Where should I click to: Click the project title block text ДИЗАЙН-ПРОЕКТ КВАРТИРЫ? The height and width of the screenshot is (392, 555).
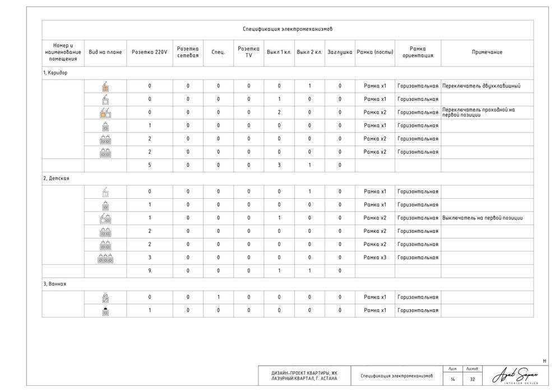point(304,373)
